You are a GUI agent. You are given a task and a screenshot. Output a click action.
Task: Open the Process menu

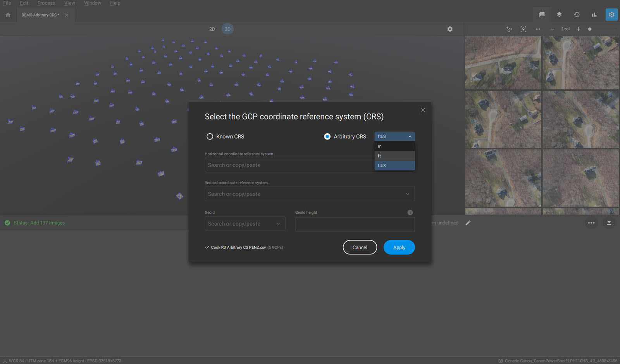click(x=46, y=3)
